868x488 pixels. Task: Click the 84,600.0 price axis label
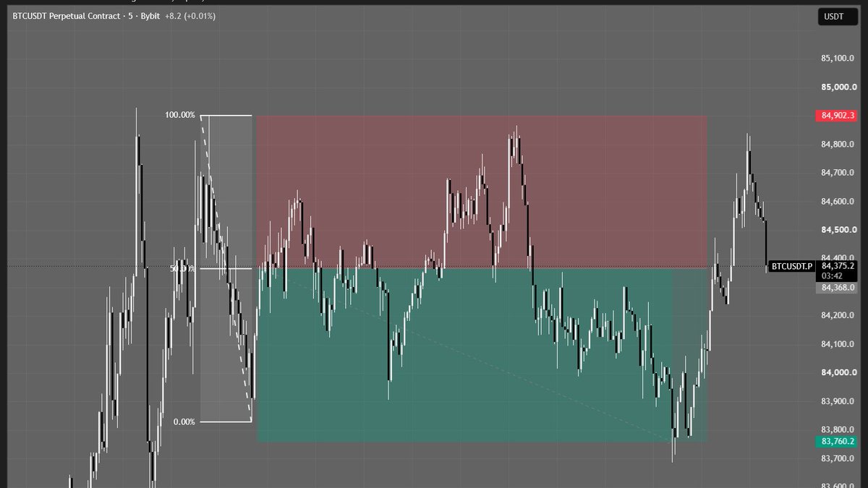tap(839, 202)
